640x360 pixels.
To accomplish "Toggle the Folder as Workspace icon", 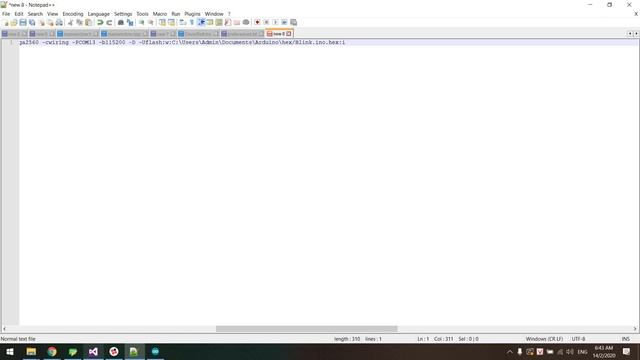I will [x=237, y=22].
